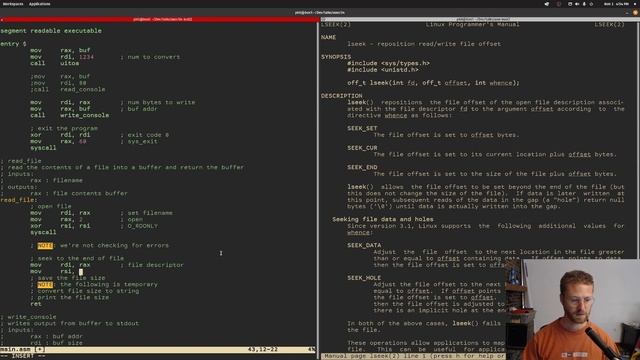Click the scrollbar of the man page pane
The image size is (640, 360).
[638, 140]
